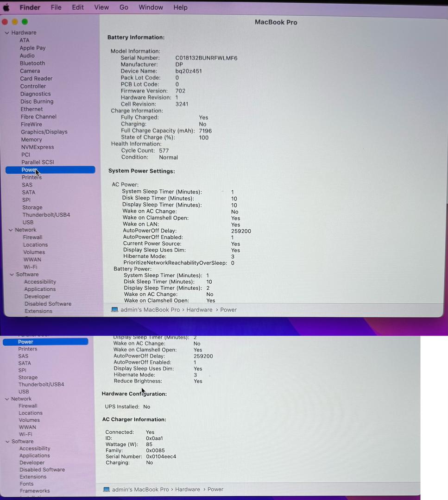Select Apple Pay in the sidebar
This screenshot has width=448, height=500.
click(x=32, y=48)
